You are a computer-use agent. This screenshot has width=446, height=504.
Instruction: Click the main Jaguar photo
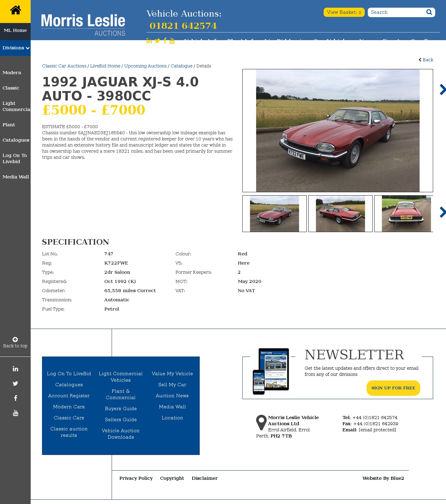(x=338, y=131)
